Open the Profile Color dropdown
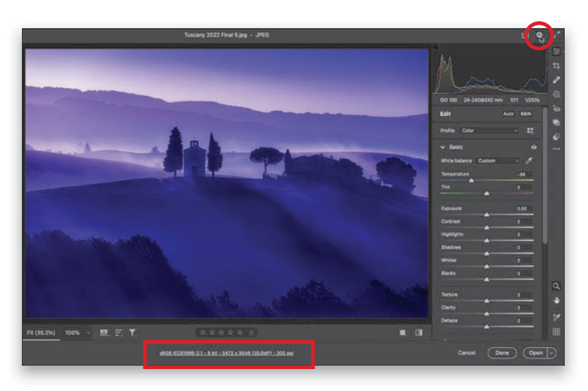588x391 pixels. (489, 130)
